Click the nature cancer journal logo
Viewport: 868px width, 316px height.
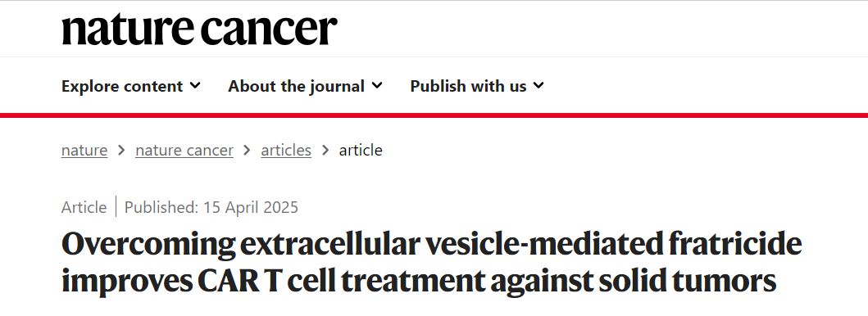click(199, 29)
